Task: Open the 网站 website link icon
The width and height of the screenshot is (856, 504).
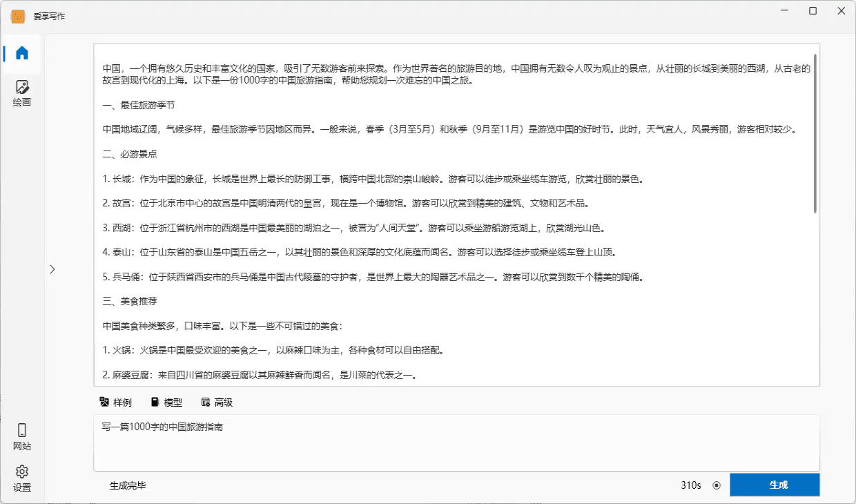Action: tap(22, 437)
